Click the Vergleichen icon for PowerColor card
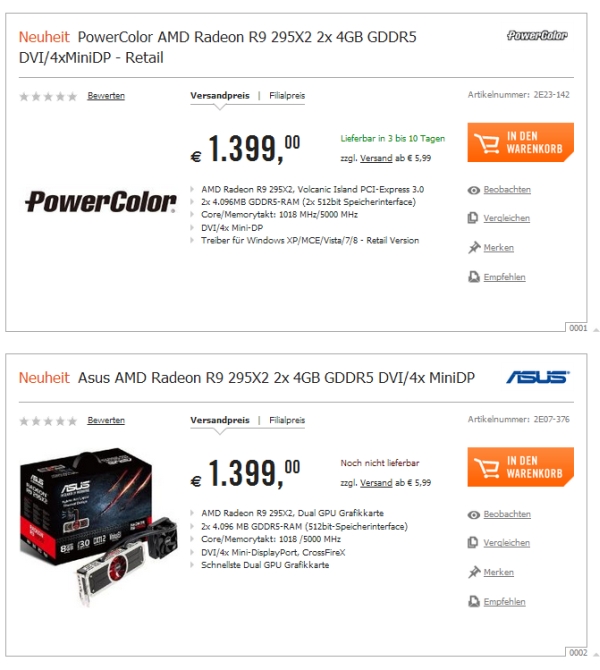Screen dimensions: 600x670 [474, 219]
